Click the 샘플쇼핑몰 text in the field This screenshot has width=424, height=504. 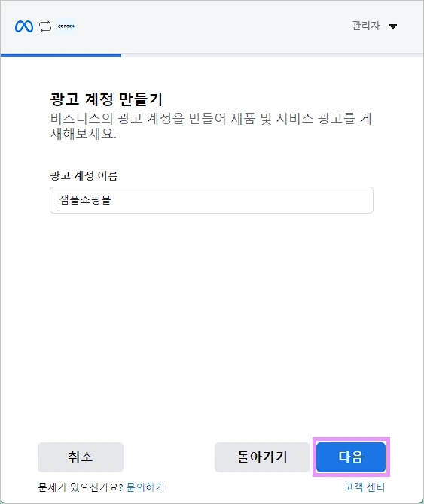click(85, 200)
